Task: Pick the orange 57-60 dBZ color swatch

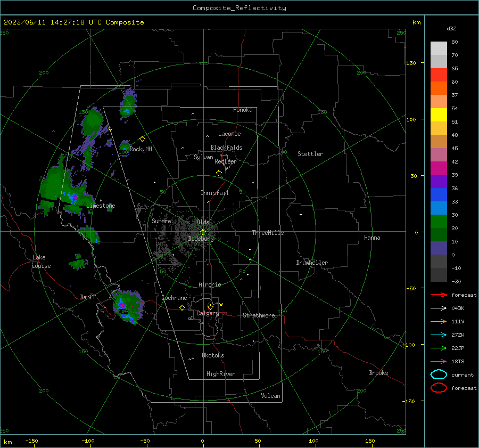Action: [x=439, y=88]
